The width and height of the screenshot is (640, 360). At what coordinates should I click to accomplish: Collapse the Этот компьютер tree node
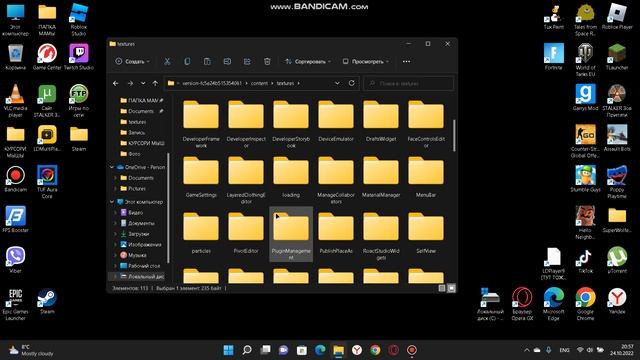(112, 202)
